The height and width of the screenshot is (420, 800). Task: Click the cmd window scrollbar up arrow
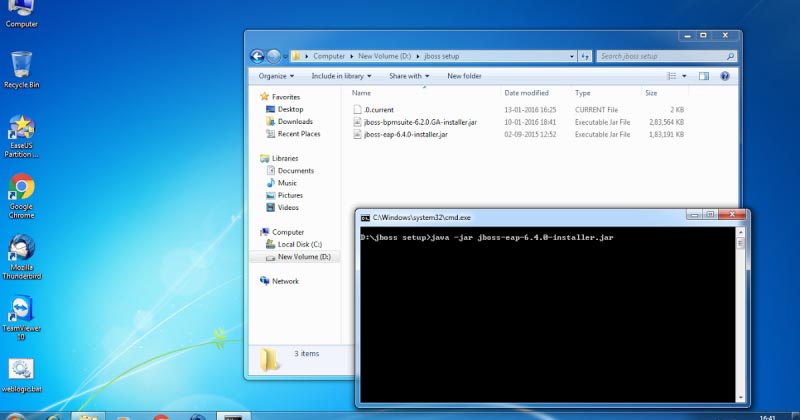click(x=740, y=232)
